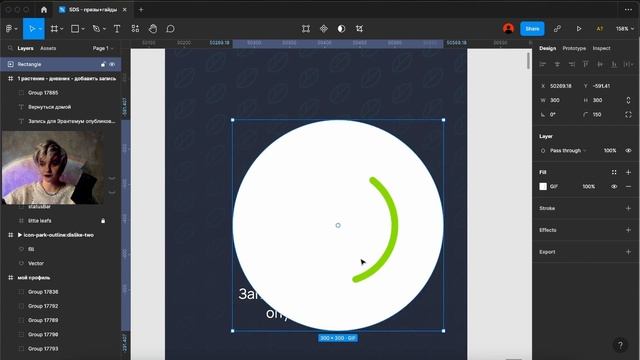Add a new fill with plus
The width and height of the screenshot is (640, 360).
628,172
